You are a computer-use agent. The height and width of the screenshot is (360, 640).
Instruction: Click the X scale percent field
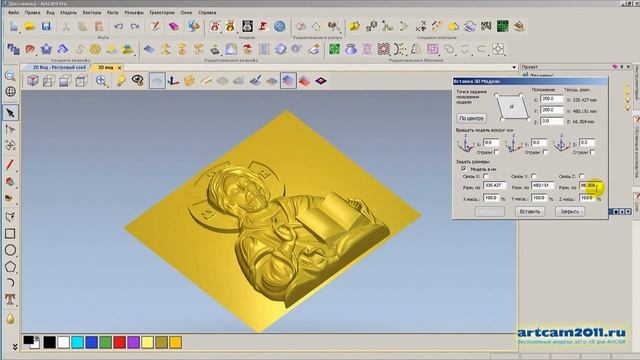coord(491,198)
